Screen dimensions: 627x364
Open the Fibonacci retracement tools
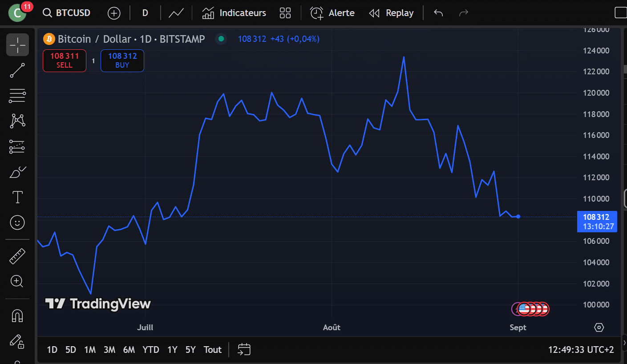[17, 95]
